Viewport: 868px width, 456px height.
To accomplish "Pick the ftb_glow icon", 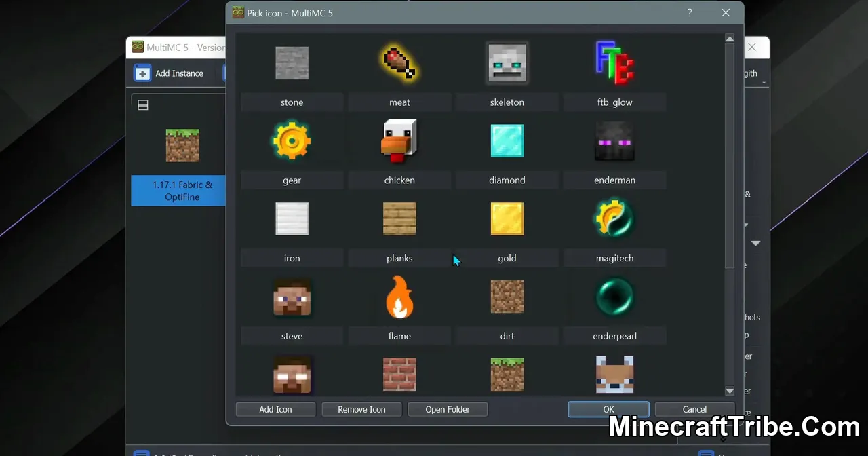I will pos(614,63).
